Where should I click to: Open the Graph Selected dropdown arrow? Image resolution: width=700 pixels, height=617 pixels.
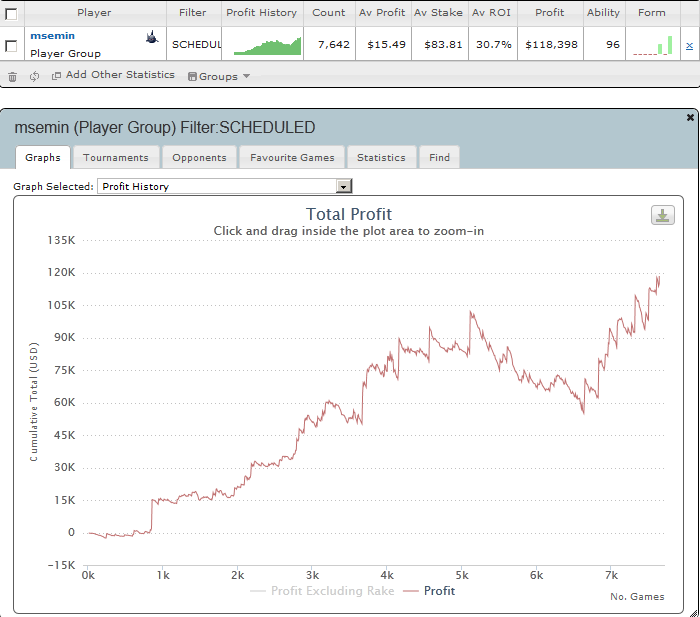(344, 186)
